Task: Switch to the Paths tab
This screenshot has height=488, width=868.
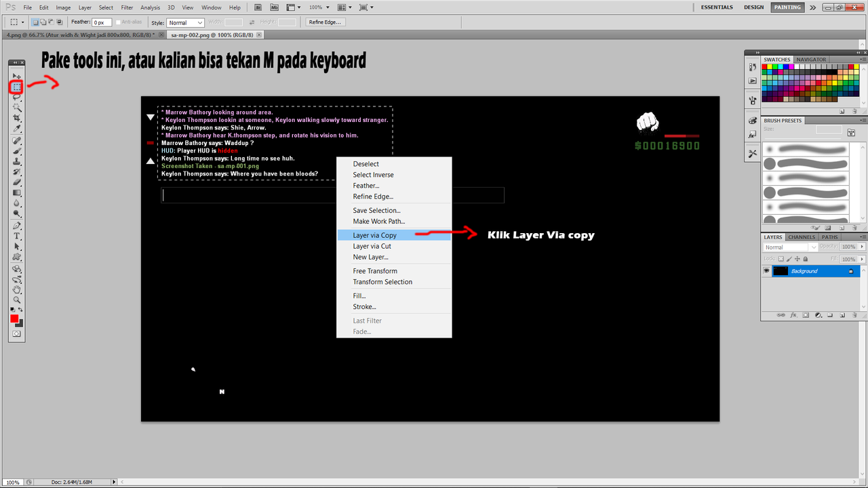Action: point(829,237)
